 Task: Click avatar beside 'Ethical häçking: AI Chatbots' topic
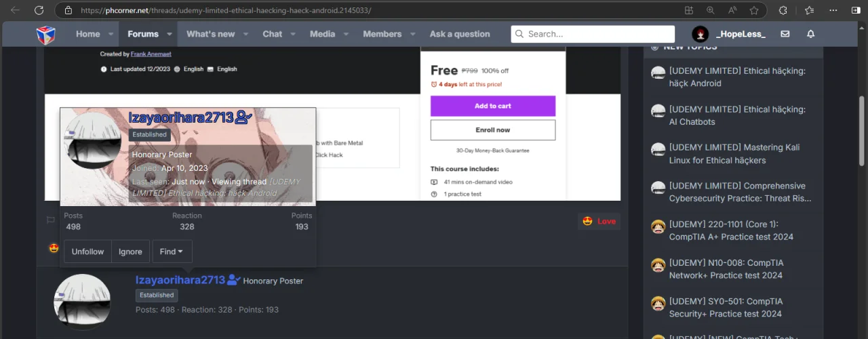click(658, 111)
